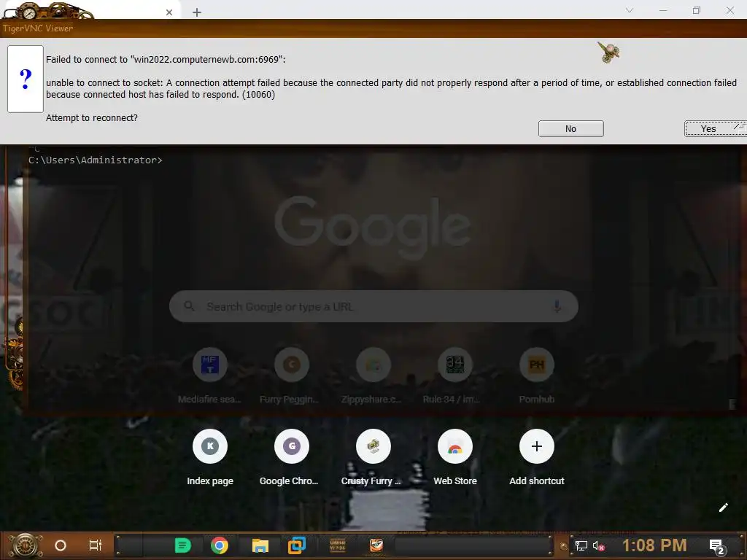
Task: Open green chat app on taskbar
Action: point(183,545)
